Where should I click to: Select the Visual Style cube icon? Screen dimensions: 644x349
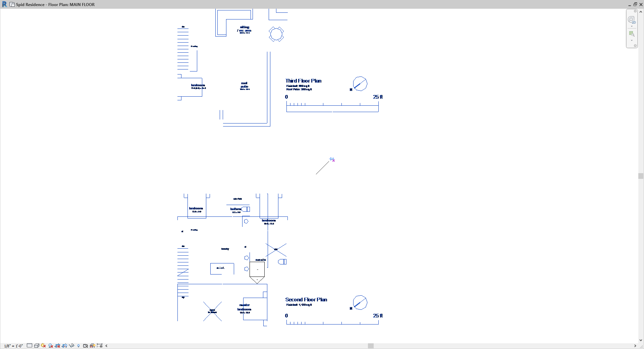[37, 346]
